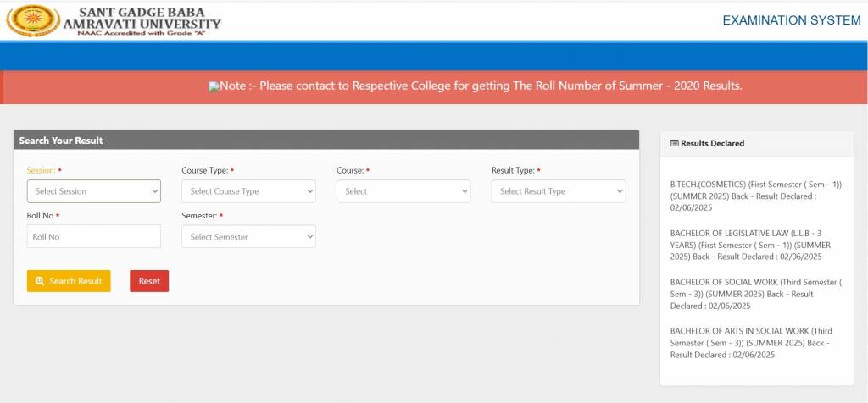Click the Summer 2020 note banner text

481,86
